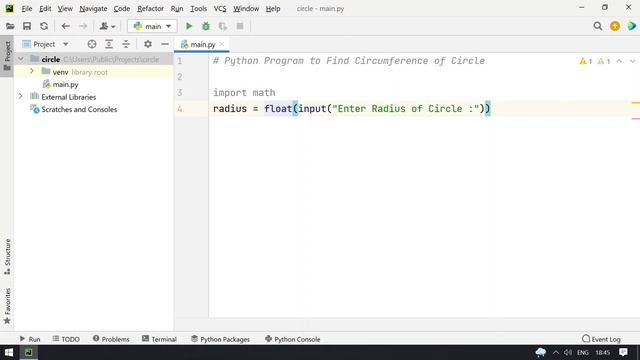Navigate forward using the right arrow
640x360 pixels.
[x=83, y=26]
